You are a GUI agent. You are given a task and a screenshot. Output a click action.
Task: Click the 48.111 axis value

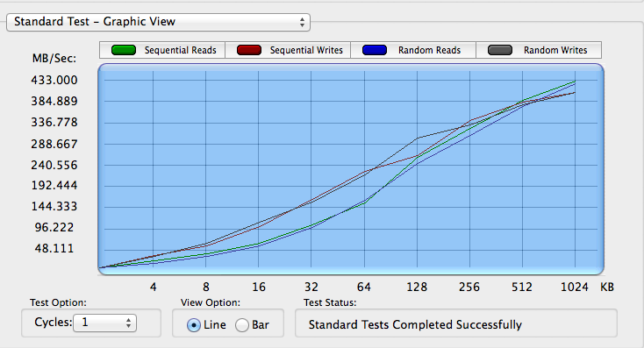[x=54, y=248]
